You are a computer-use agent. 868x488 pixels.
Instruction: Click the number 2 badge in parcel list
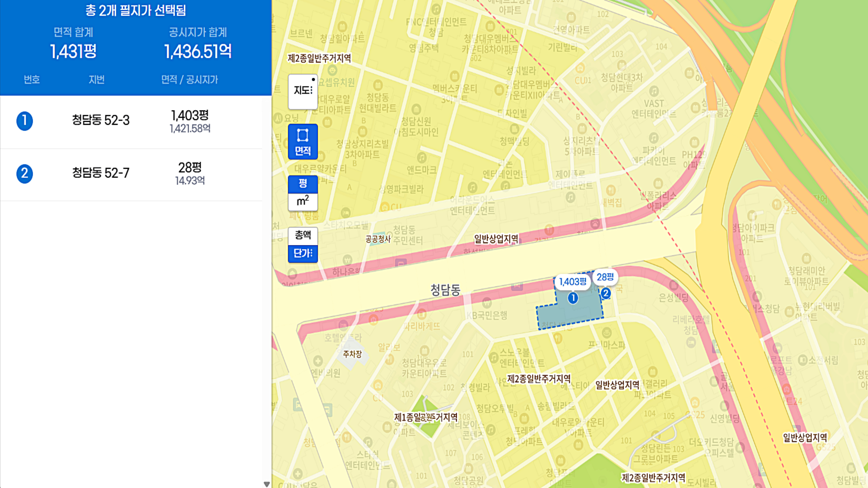pos(25,174)
